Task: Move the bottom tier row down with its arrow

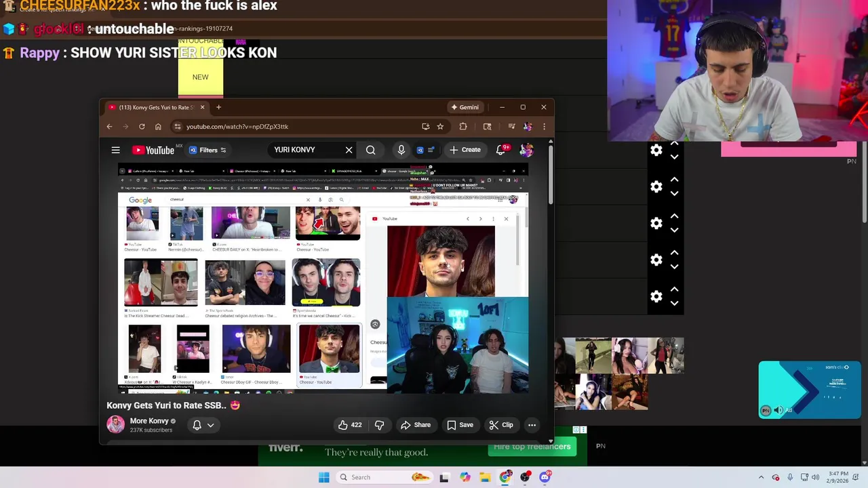Action: click(674, 303)
